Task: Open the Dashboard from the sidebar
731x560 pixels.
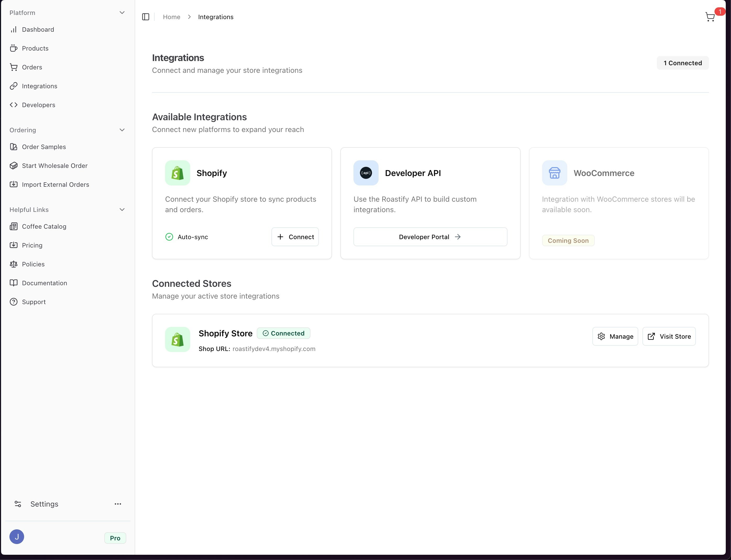Action: pyautogui.click(x=38, y=29)
